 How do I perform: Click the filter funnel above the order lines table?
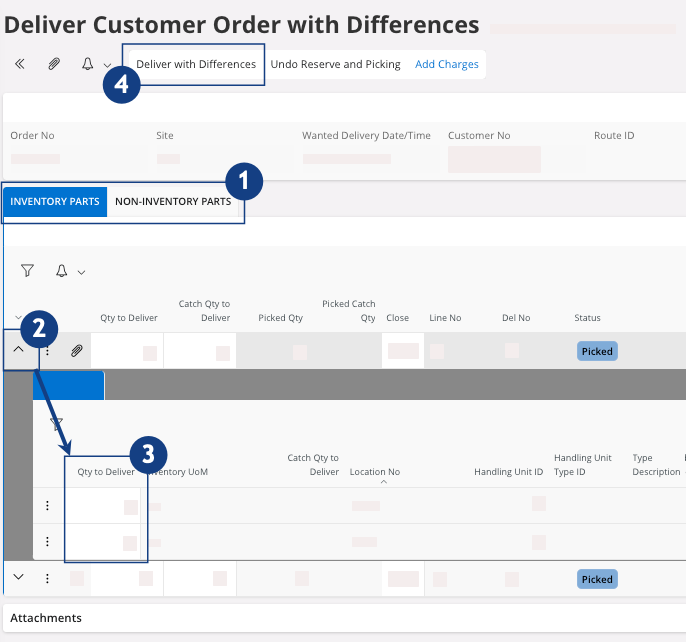coord(28,271)
